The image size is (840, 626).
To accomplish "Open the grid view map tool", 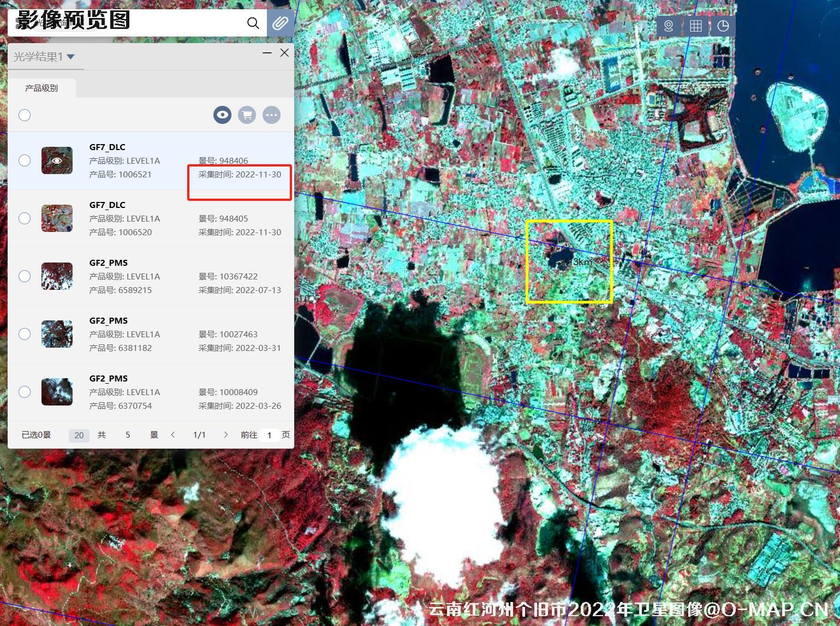I will pos(695,25).
